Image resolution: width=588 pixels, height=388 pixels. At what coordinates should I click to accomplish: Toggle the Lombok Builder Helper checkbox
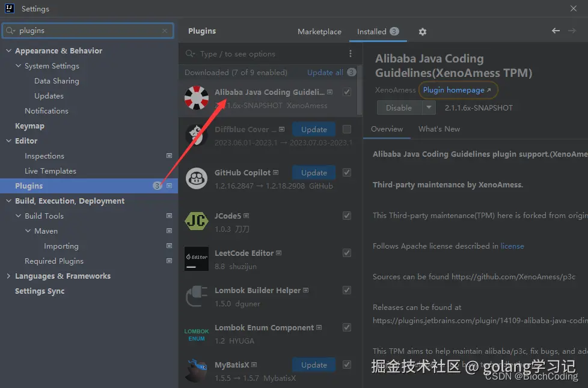coord(347,290)
